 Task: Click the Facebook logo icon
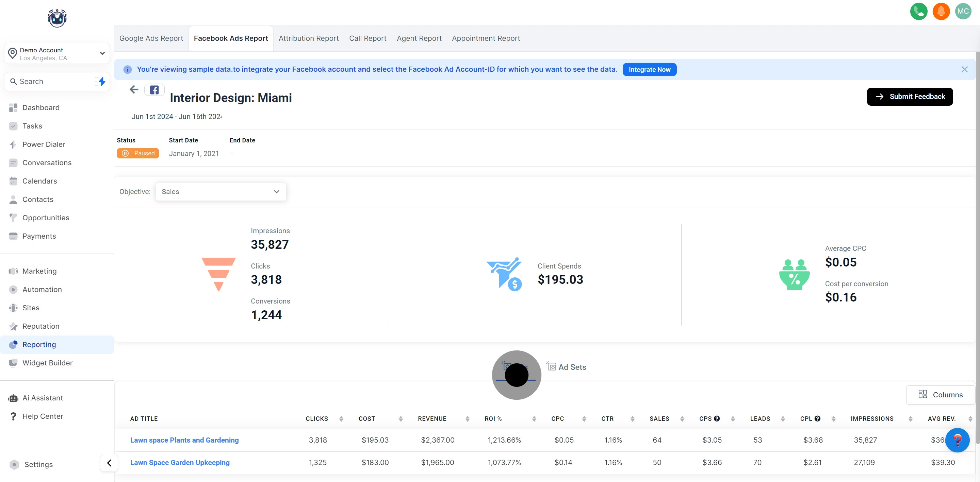point(154,90)
